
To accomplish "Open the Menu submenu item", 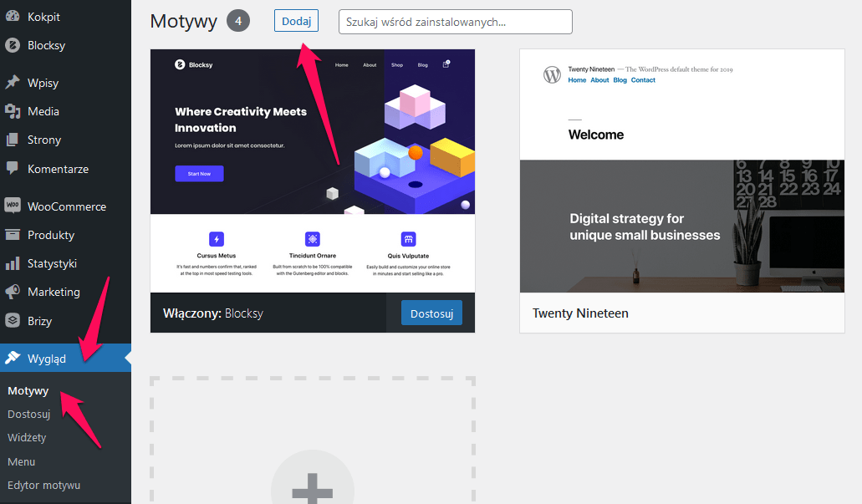I will (x=22, y=461).
